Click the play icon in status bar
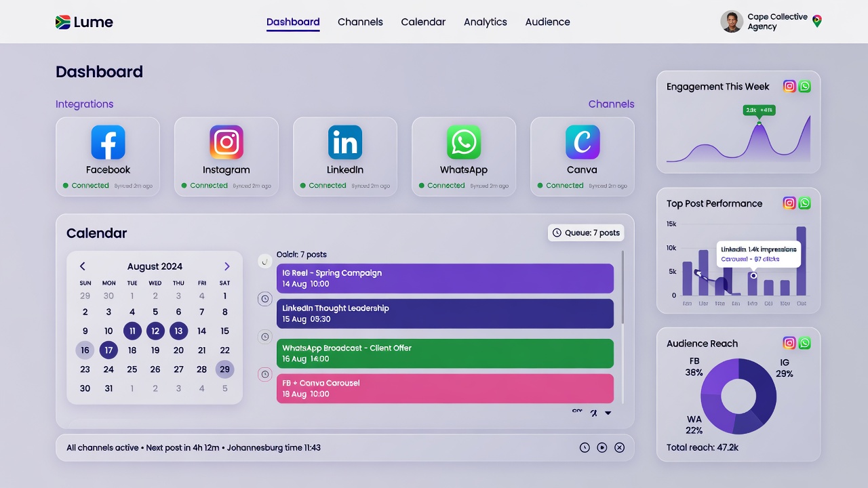868x488 pixels. point(602,447)
